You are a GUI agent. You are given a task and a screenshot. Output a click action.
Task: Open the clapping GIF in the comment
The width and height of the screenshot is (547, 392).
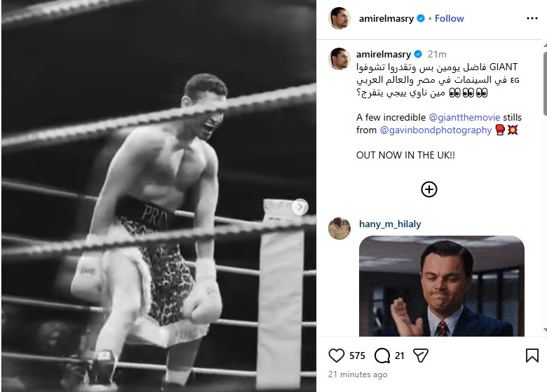tap(442, 288)
